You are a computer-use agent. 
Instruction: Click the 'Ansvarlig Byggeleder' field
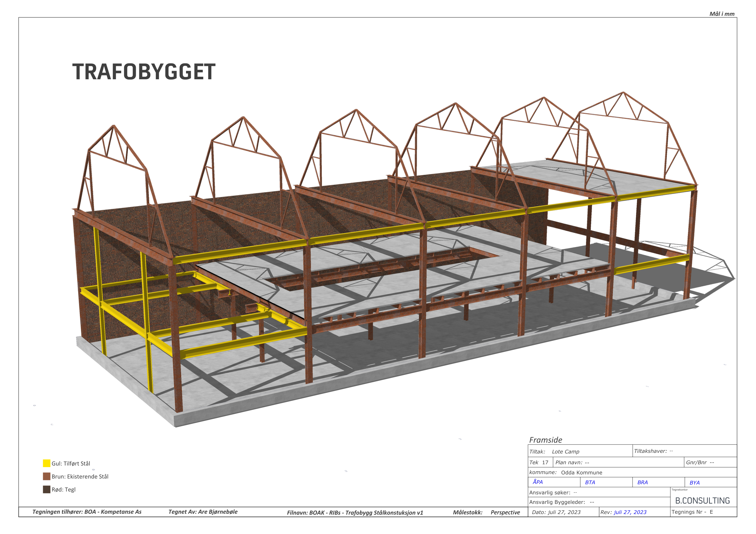(561, 502)
